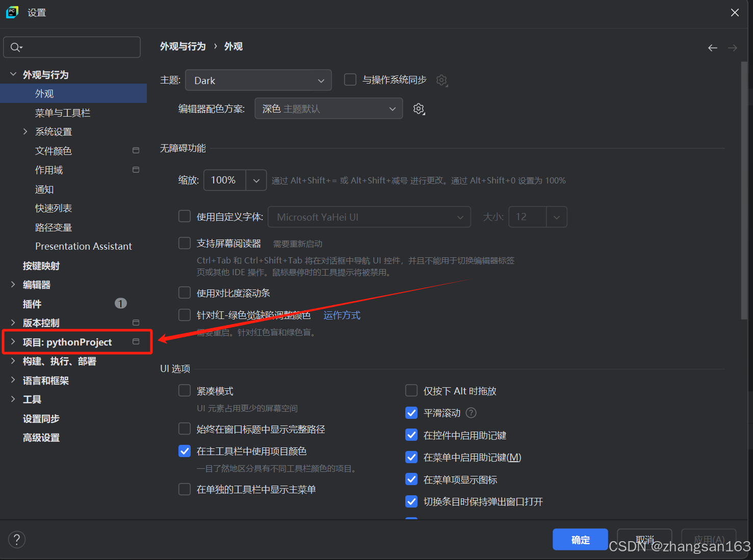Click the modified-settings indicator beside 版本控制
The height and width of the screenshot is (560, 753).
(136, 322)
